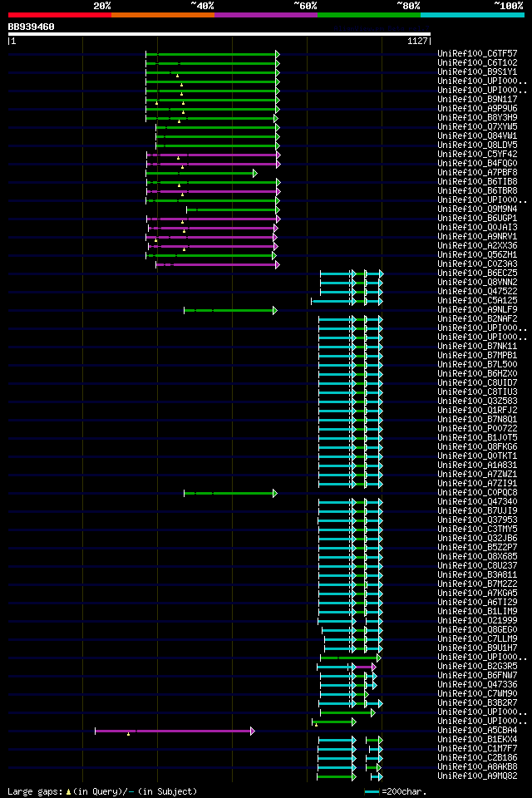Click the UniRef100_B2G3R5 hit label
The width and height of the screenshot is (532, 798).
477,667
